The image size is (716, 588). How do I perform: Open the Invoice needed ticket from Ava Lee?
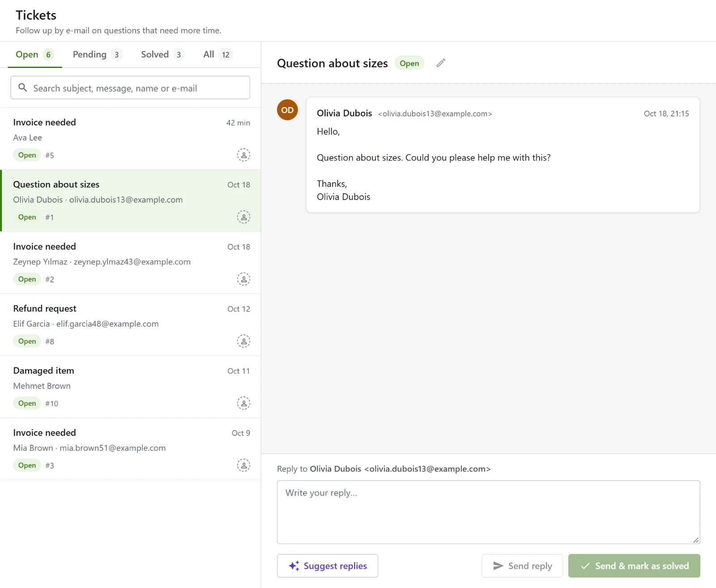pyautogui.click(x=130, y=139)
